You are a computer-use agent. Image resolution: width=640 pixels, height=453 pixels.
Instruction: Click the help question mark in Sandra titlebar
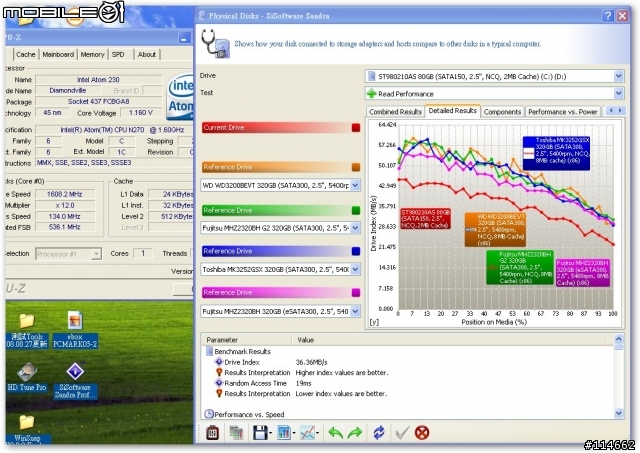pos(608,16)
